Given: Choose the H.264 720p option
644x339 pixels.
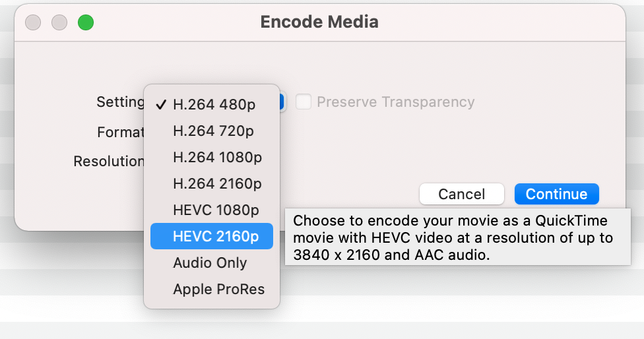Looking at the screenshot, I should 213,131.
